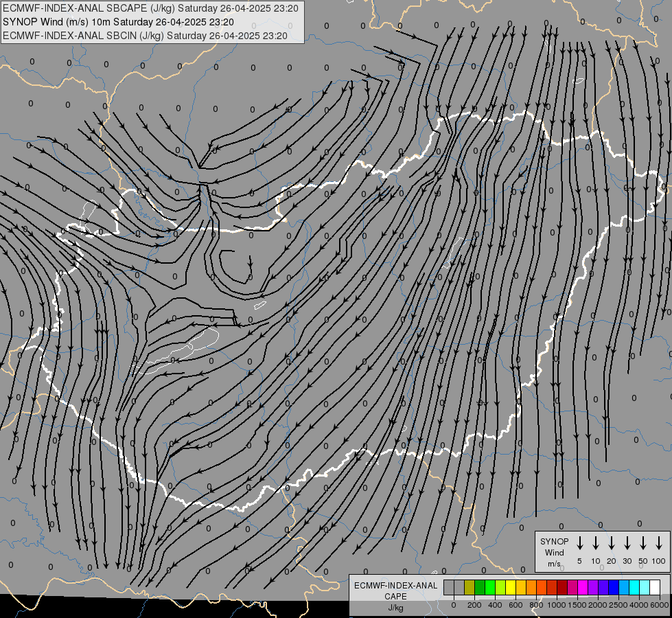Click the wind arrow above the 10 label

(x=595, y=542)
